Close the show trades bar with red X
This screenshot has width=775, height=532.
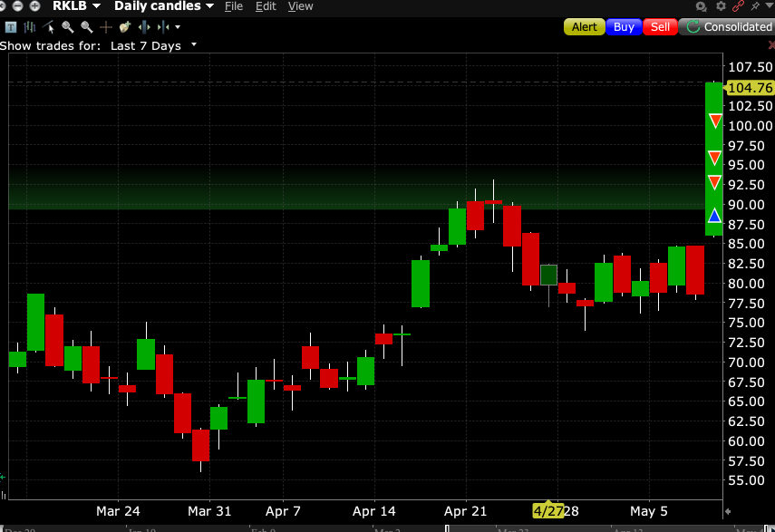[x=771, y=45]
